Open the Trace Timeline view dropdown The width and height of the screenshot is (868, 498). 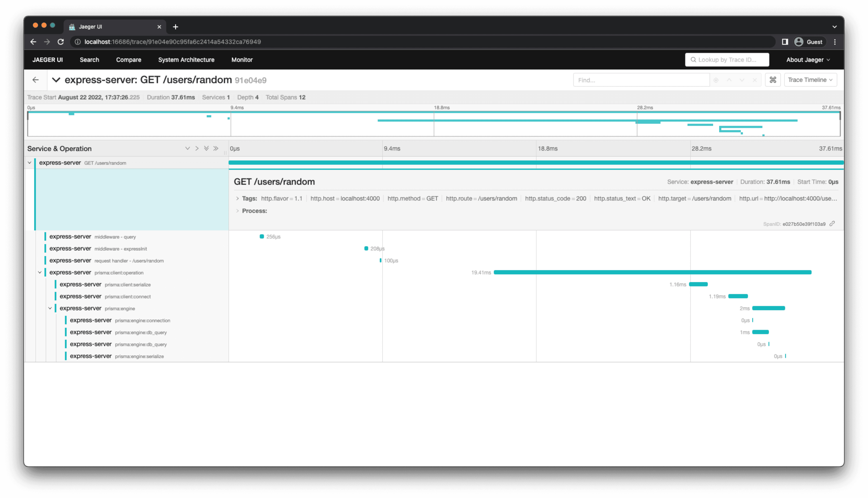point(810,80)
